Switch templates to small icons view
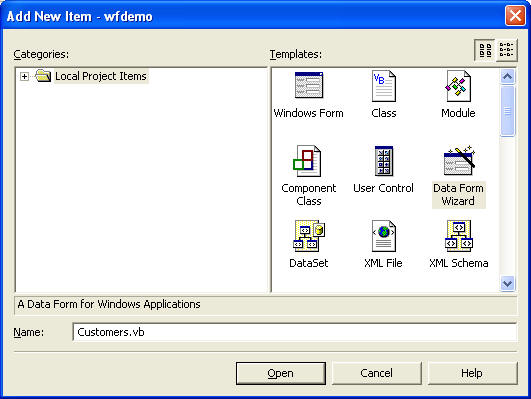Screen dimensions: 531x399 point(507,50)
